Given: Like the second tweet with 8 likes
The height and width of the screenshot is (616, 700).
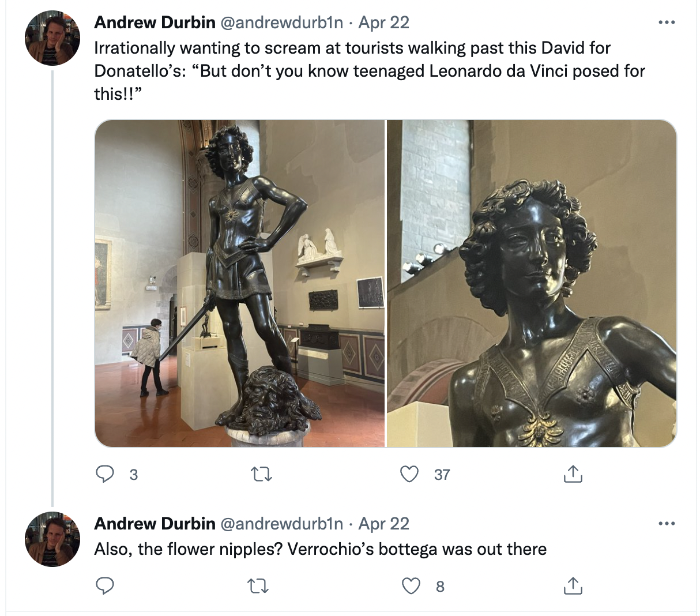Looking at the screenshot, I should tap(411, 586).
